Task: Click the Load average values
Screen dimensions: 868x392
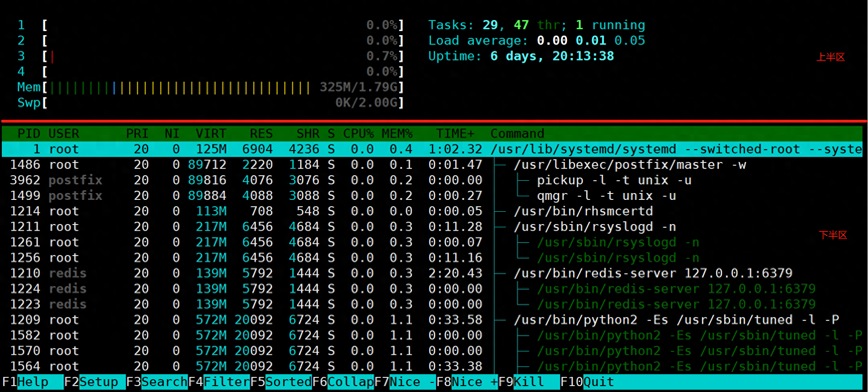Action: (591, 41)
